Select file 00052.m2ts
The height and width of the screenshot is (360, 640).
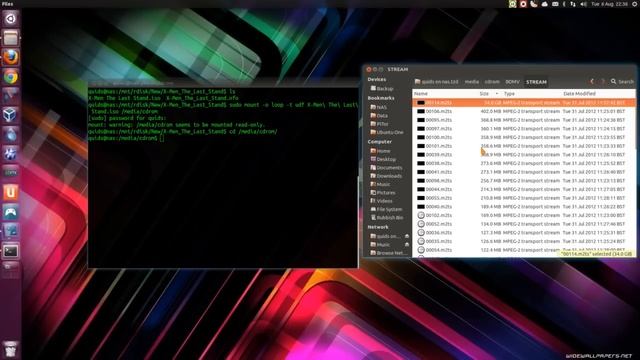(x=524, y=224)
